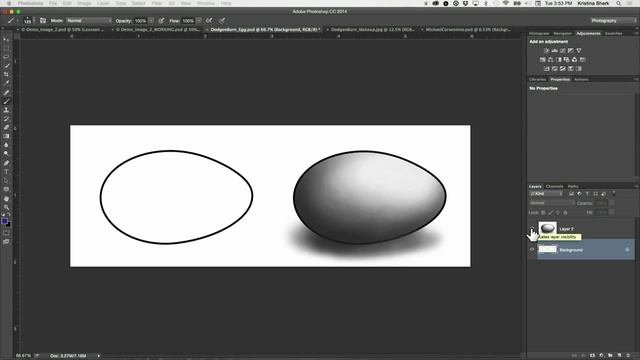Toggle visibility of Background layer
Image resolution: width=640 pixels, height=360 pixels.
532,249
